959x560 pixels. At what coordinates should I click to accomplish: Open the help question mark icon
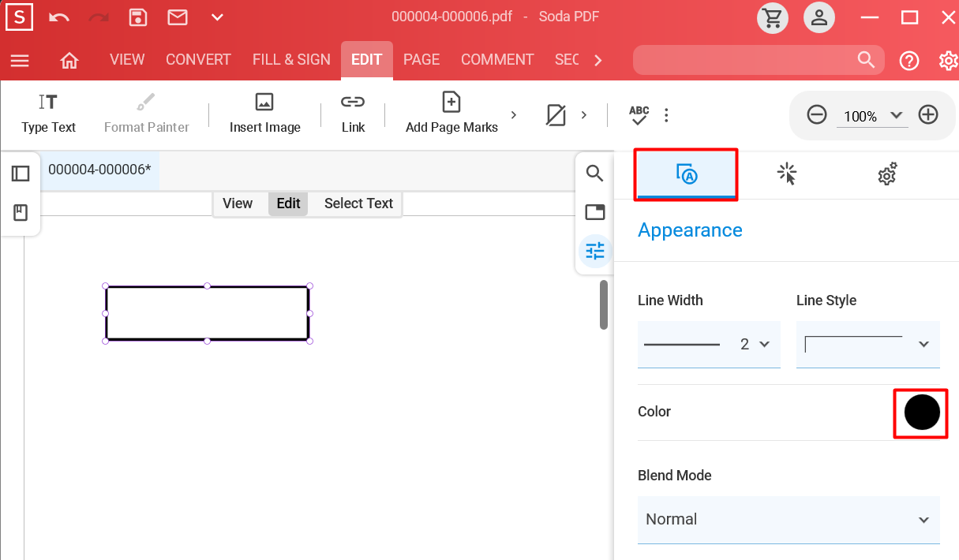(x=909, y=61)
